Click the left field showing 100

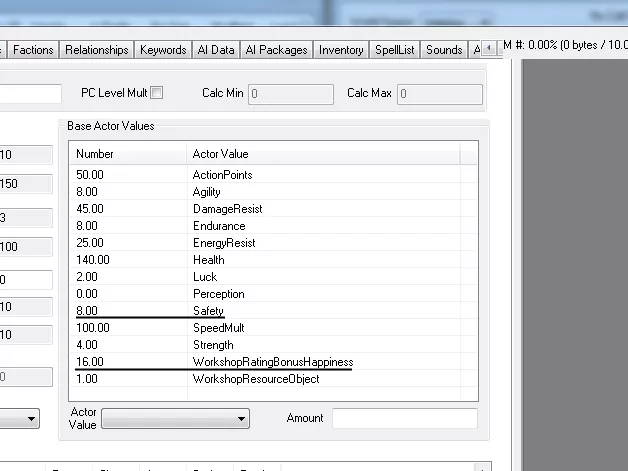(x=26, y=247)
